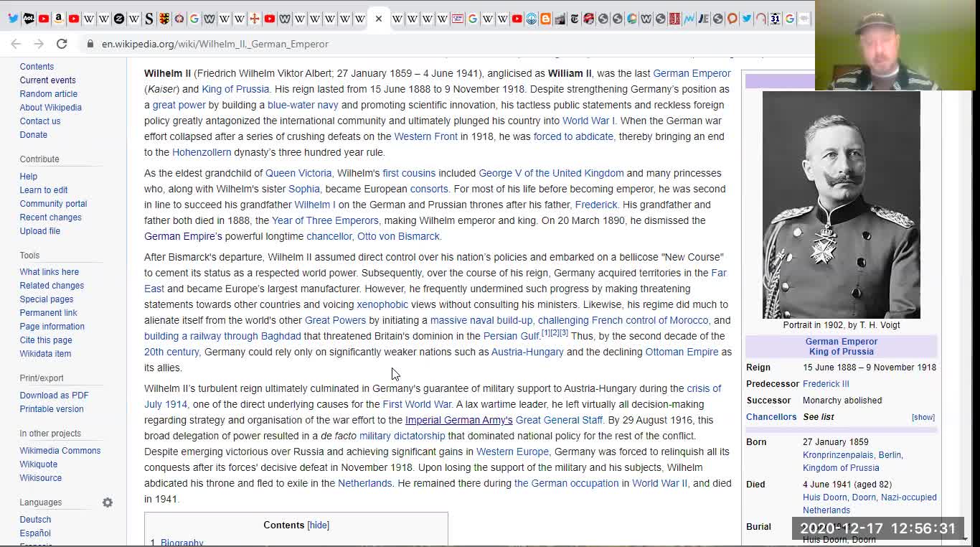This screenshot has height=547, width=980.
Task: Click Cite this page
Action: [x=46, y=340]
